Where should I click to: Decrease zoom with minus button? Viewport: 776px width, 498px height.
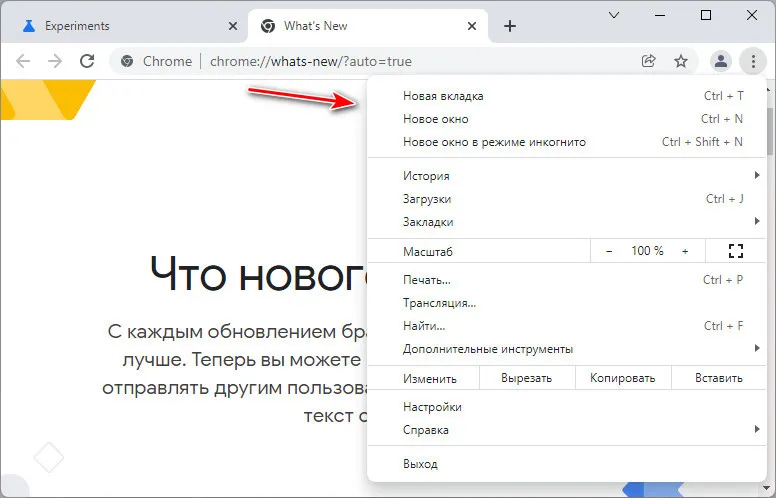pyautogui.click(x=609, y=251)
